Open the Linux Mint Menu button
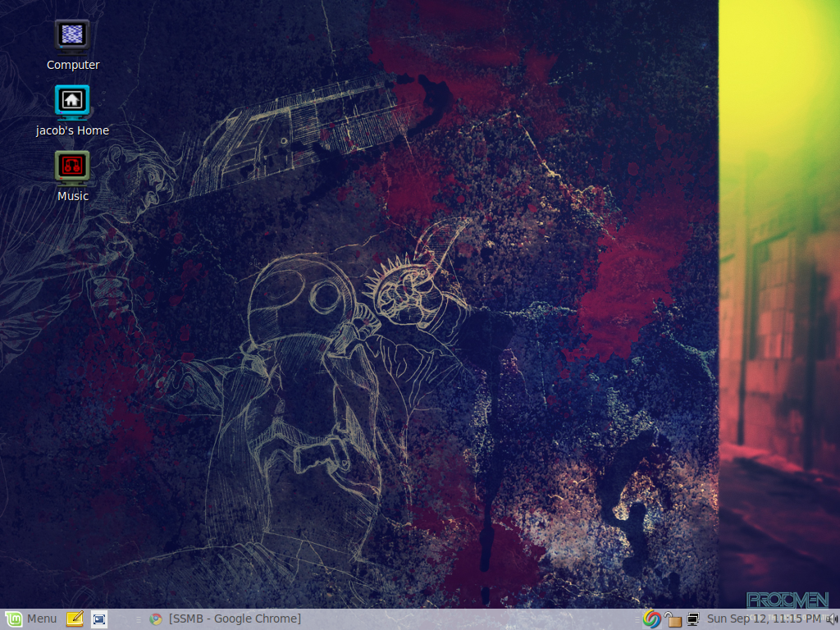 tap(30, 619)
